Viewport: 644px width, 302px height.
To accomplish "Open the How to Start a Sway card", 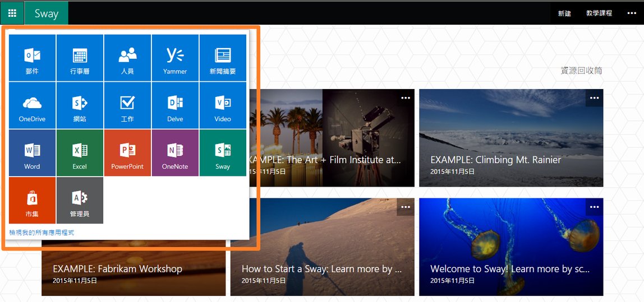I will [x=323, y=247].
